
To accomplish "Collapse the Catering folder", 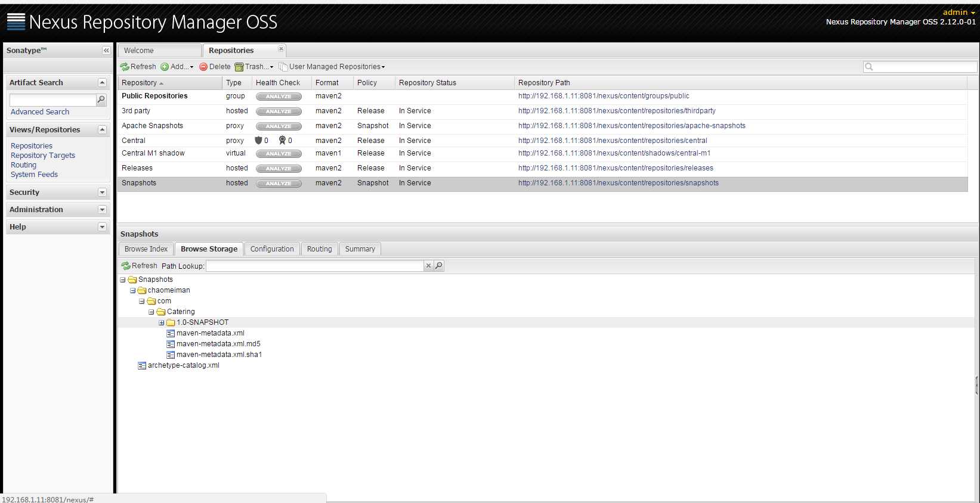I will coord(152,312).
